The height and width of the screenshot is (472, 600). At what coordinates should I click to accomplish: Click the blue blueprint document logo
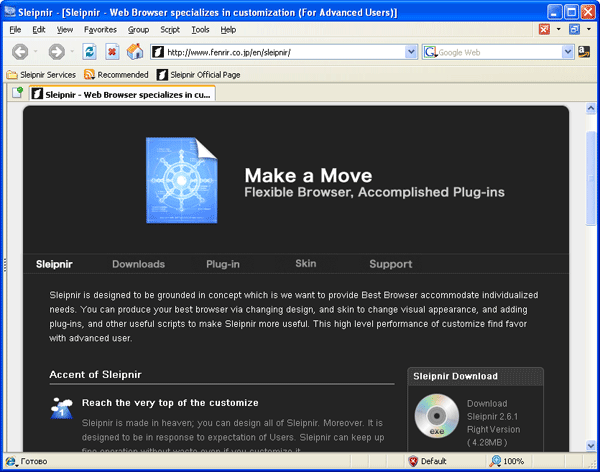[182, 180]
